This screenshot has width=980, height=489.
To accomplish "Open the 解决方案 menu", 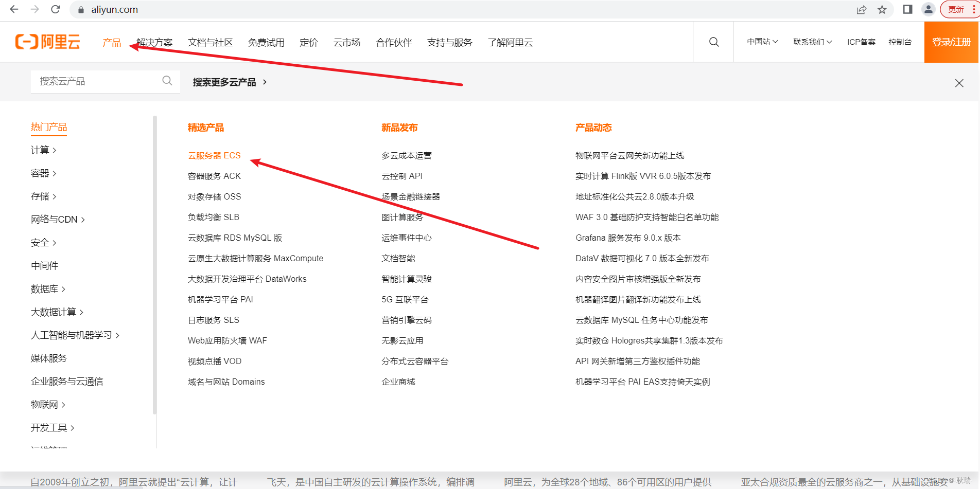I will tap(154, 43).
